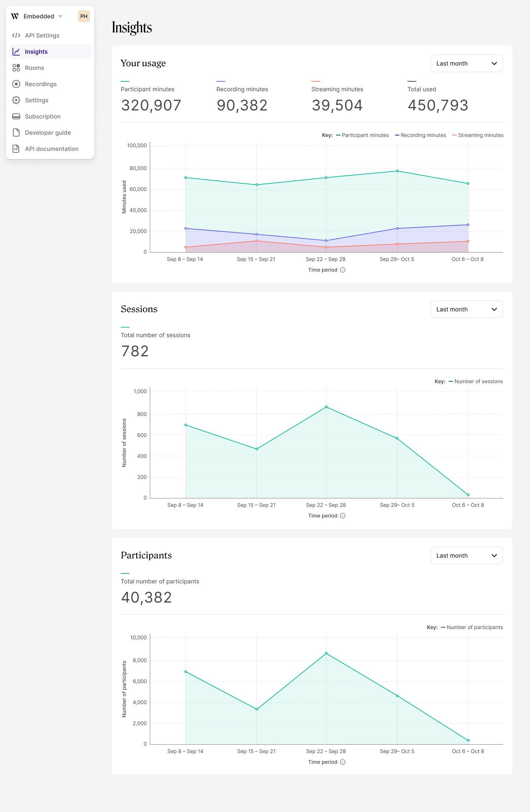Click the Recordings circle icon

[x=16, y=84]
